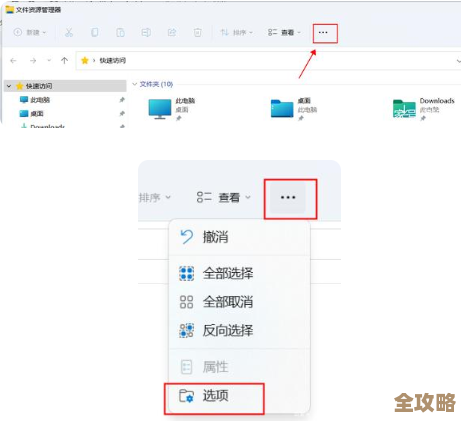This screenshot has width=461, height=421.
Task: Click the Rename icon in the toolbar
Action: (x=146, y=32)
